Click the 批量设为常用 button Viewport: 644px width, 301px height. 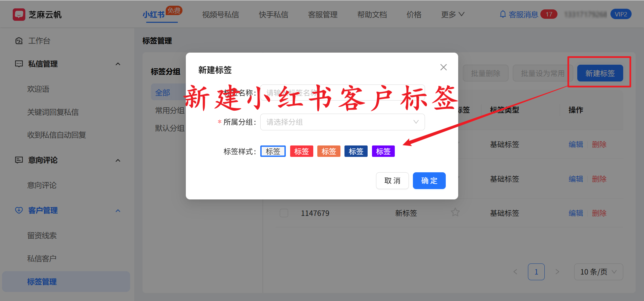tap(542, 73)
